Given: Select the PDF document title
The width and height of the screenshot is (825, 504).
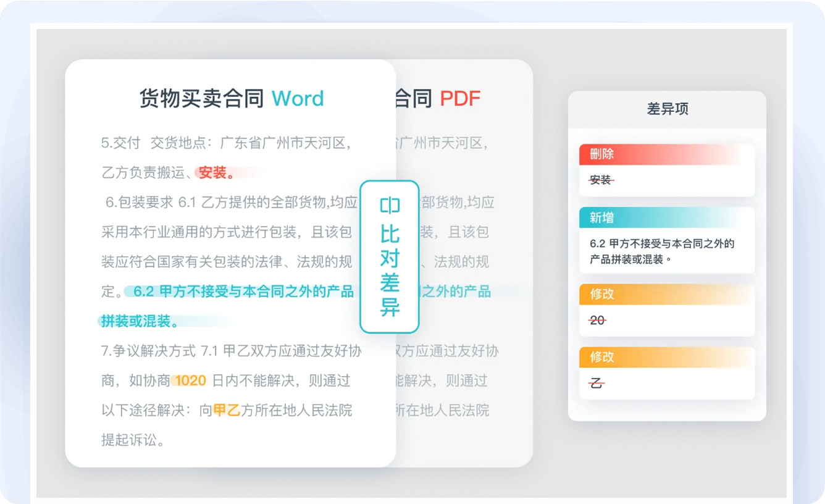Looking at the screenshot, I should [x=459, y=99].
